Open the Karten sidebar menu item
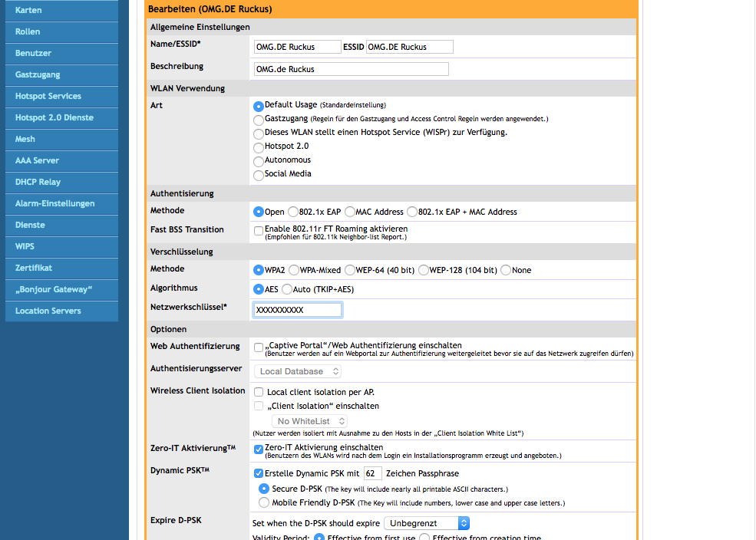The image size is (756, 540). 61,11
